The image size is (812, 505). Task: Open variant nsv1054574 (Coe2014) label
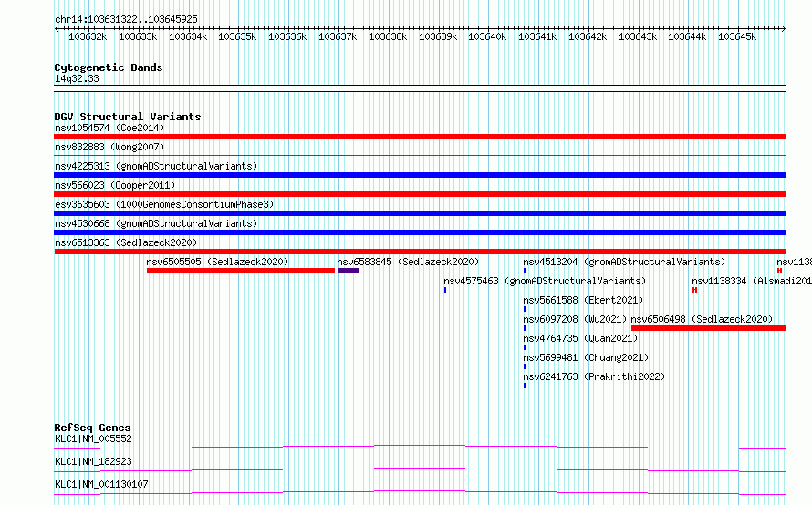[x=109, y=128]
